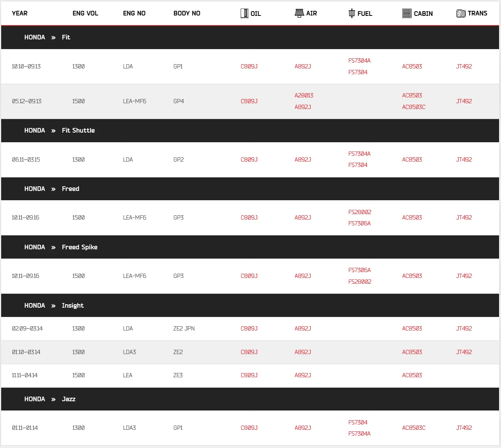Click the YEAR column header
Image resolution: width=501 pixels, height=448 pixels.
[x=20, y=14]
